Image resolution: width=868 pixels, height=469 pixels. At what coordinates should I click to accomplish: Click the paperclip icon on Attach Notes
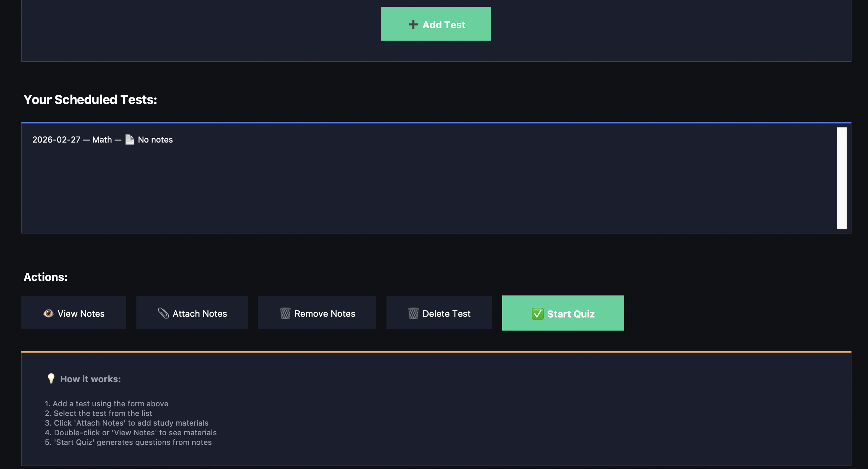point(163,313)
